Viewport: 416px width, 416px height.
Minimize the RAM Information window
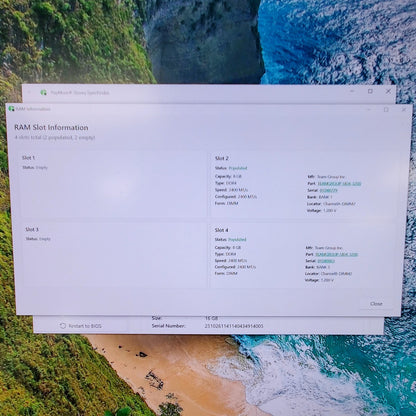click(369, 109)
